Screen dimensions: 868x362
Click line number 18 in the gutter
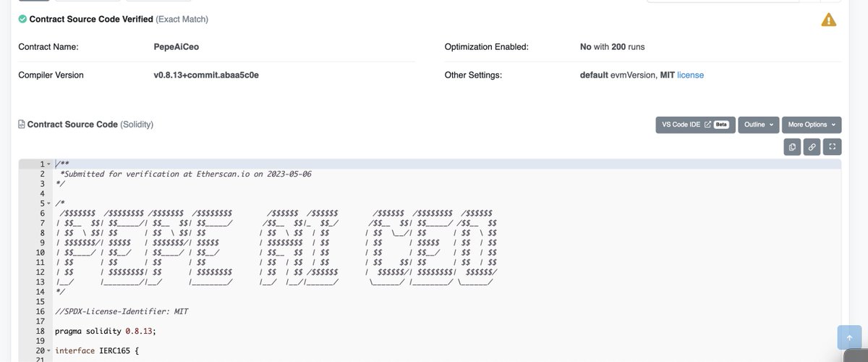click(41, 331)
